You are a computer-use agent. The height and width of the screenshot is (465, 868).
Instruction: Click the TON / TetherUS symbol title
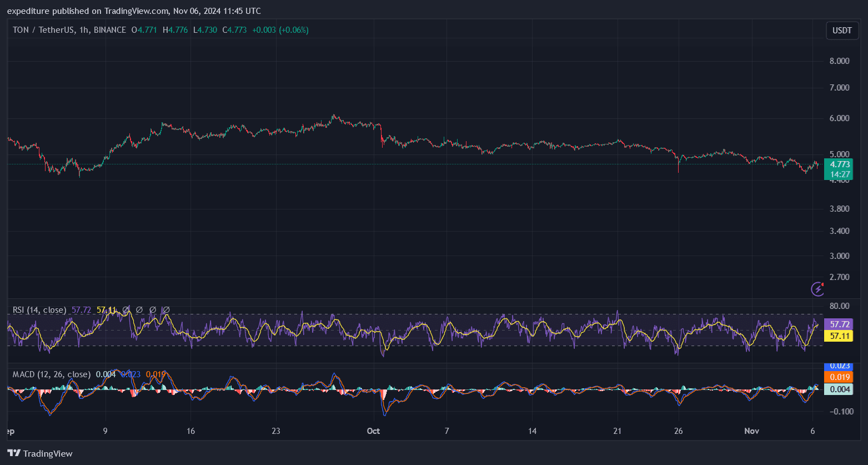pos(43,30)
